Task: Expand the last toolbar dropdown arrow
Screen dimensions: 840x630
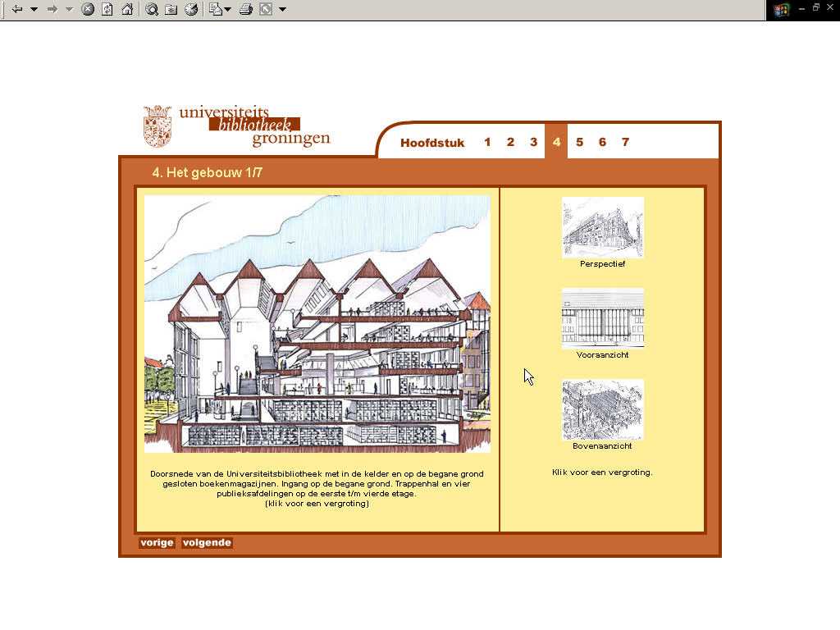Action: tap(282, 9)
